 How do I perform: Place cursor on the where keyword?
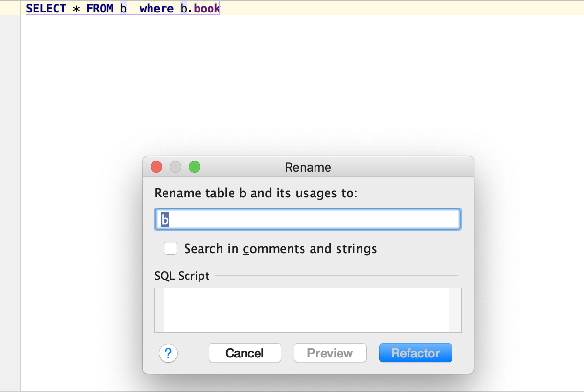point(156,9)
